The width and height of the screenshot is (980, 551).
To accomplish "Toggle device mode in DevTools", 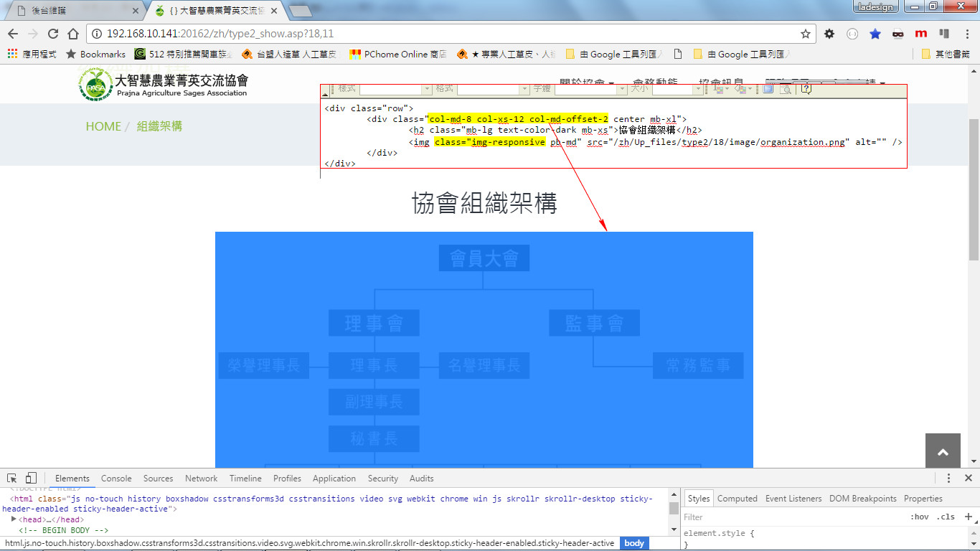I will pyautogui.click(x=29, y=478).
